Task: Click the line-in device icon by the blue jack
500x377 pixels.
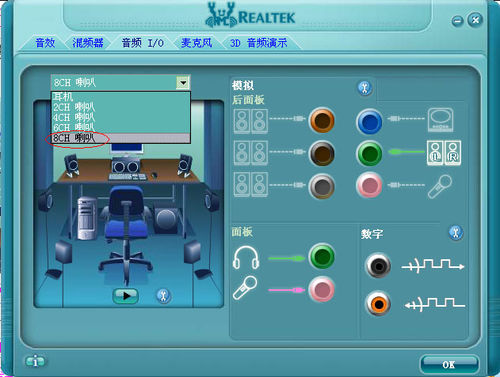Action: (x=440, y=120)
